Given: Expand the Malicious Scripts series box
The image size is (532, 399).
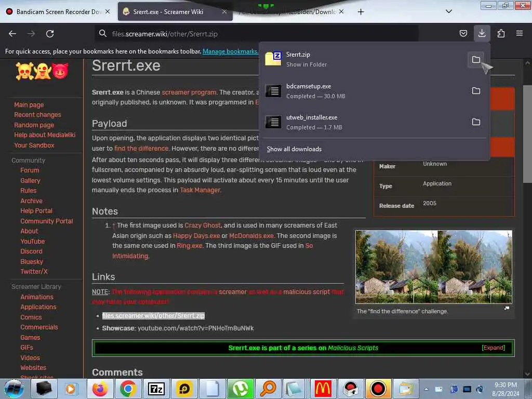Looking at the screenshot, I should 493,348.
